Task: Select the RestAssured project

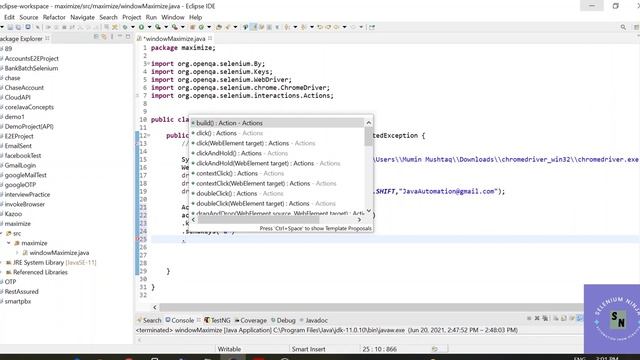Action: [21, 291]
